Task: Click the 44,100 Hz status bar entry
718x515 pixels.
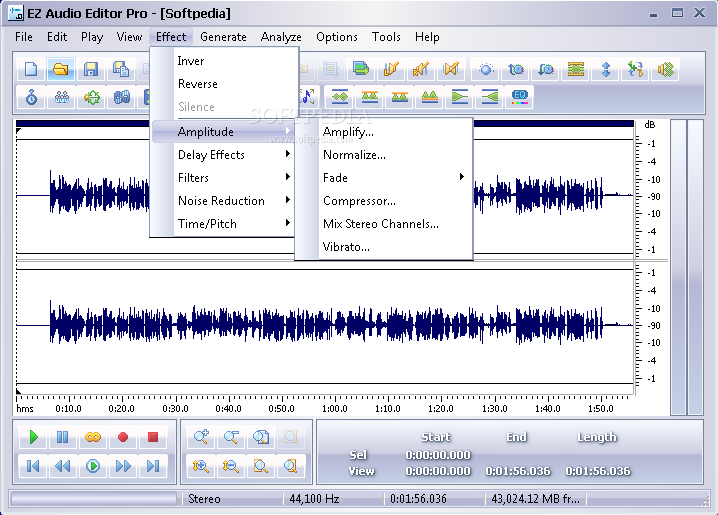Action: point(314,499)
